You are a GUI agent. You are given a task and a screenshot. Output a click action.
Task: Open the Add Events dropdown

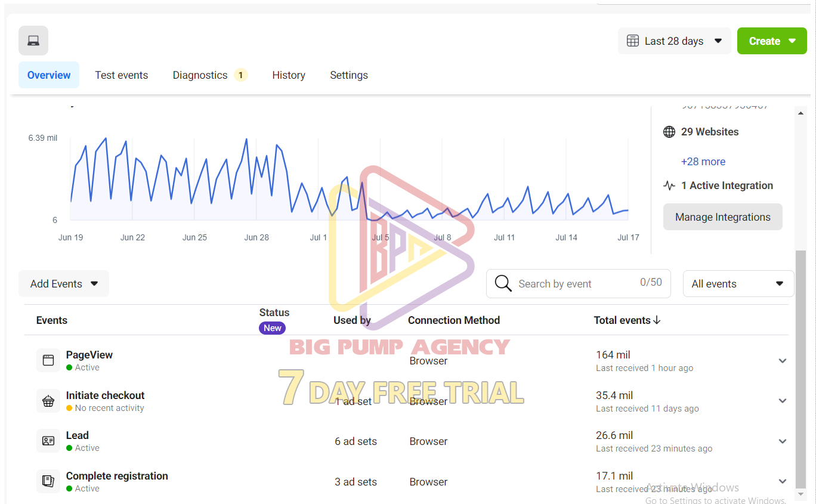pyautogui.click(x=64, y=284)
